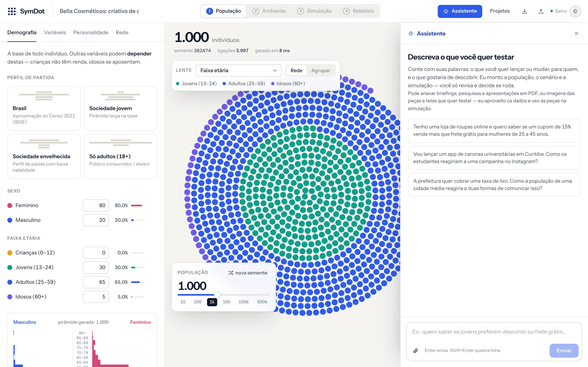Click the sparkle Assistente button

(x=460, y=11)
